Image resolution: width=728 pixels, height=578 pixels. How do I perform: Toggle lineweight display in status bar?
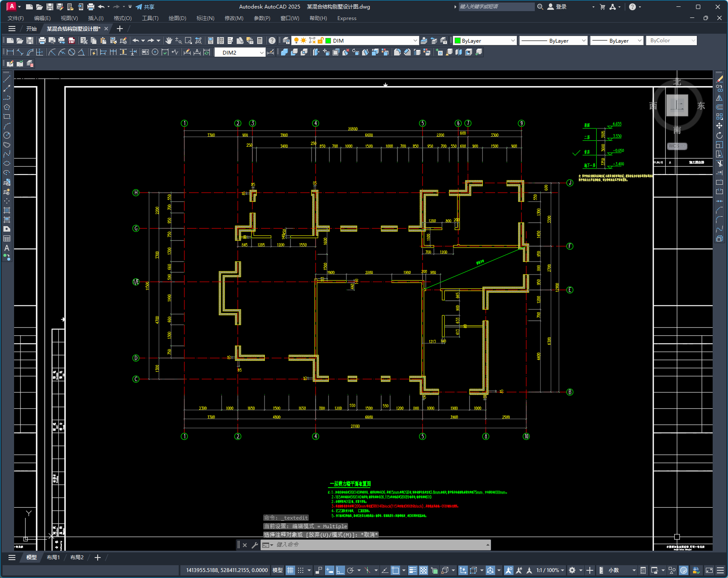click(x=412, y=570)
